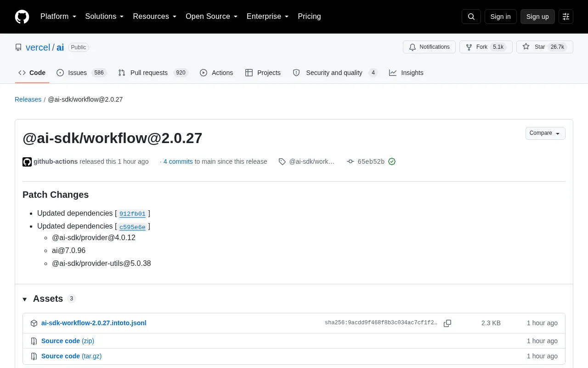Image resolution: width=588 pixels, height=368 pixels.
Task: Open commit c595e6e
Action: pyautogui.click(x=132, y=227)
